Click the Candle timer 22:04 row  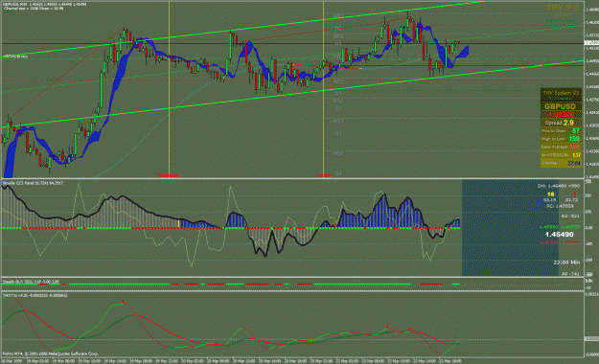pos(561,163)
